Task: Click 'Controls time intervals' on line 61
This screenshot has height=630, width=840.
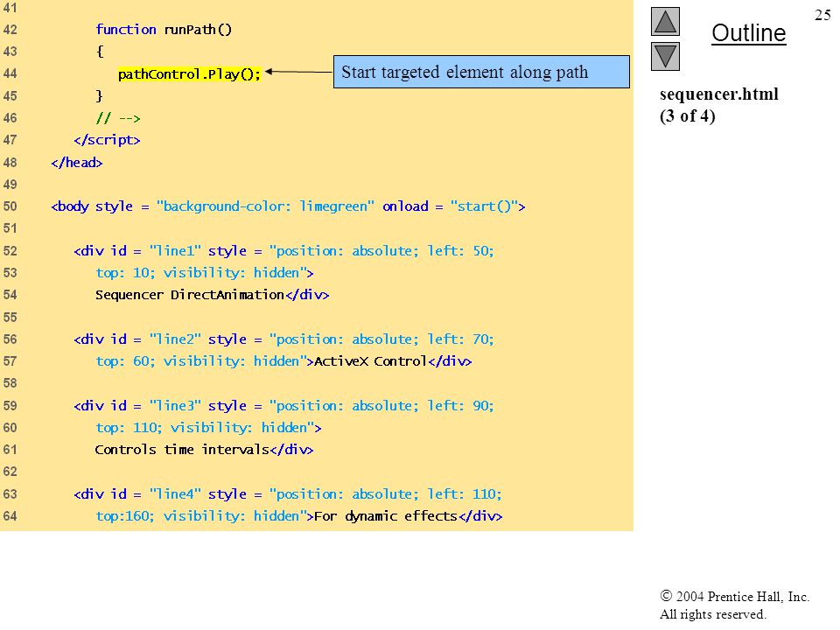Action: click(182, 450)
